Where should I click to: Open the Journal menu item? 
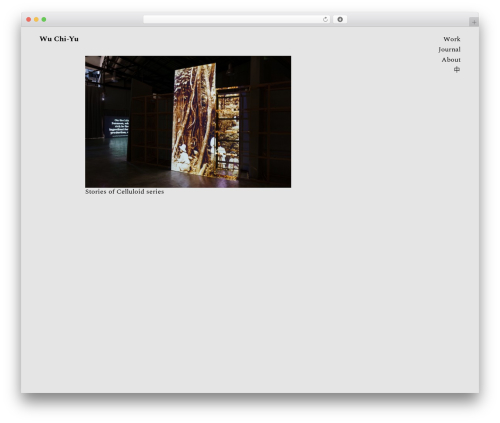449,49
